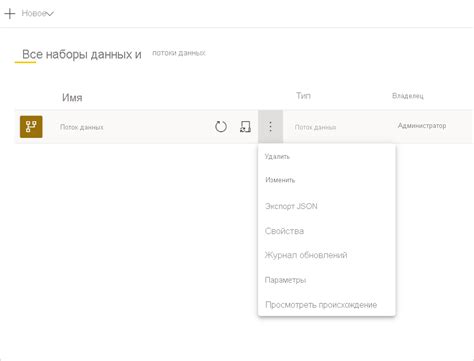Select Изменить in the context menu
The width and height of the screenshot is (474, 361).
coord(280,180)
